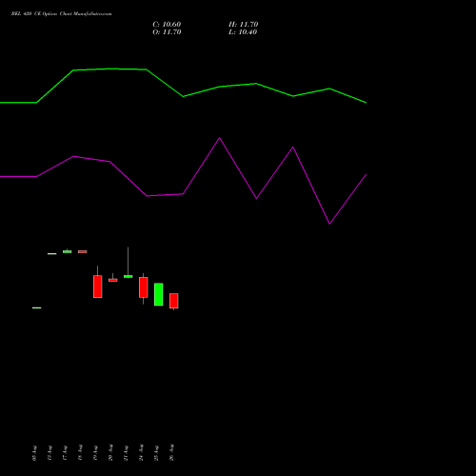Select the close value "C: 10.60"

(167, 25)
